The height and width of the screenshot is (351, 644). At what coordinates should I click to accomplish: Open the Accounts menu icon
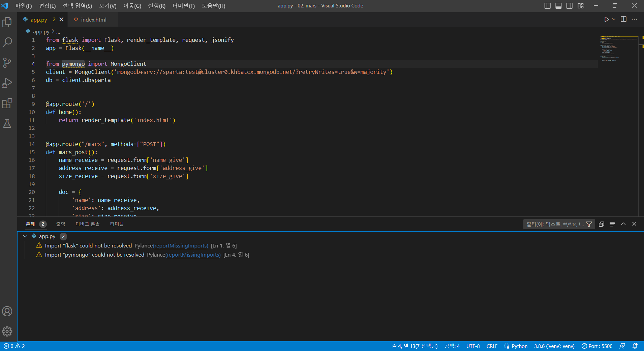tap(7, 311)
